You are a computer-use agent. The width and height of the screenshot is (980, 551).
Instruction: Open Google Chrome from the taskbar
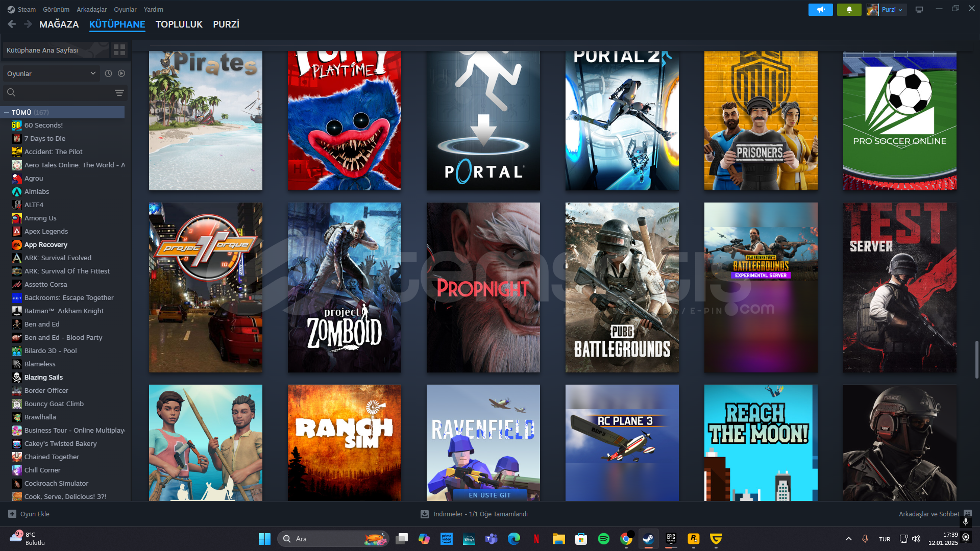click(x=626, y=539)
